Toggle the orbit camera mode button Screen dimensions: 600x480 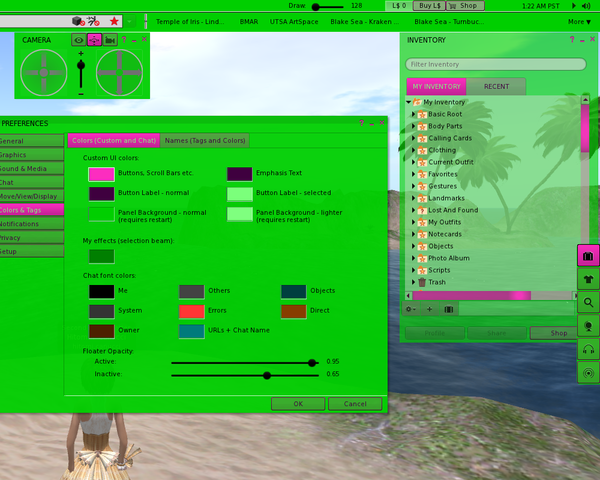point(94,40)
